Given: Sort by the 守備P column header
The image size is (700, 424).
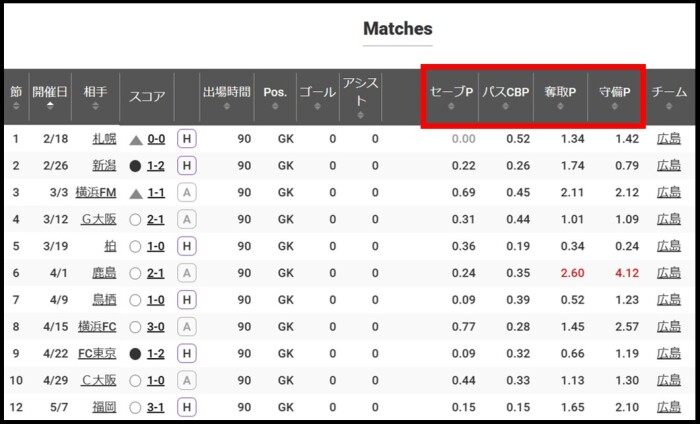Looking at the screenshot, I should [614, 97].
